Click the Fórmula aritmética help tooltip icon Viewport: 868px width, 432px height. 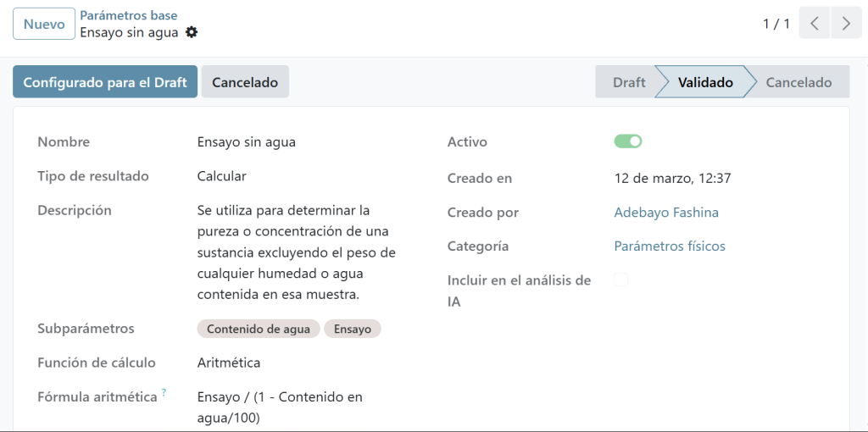click(x=164, y=392)
